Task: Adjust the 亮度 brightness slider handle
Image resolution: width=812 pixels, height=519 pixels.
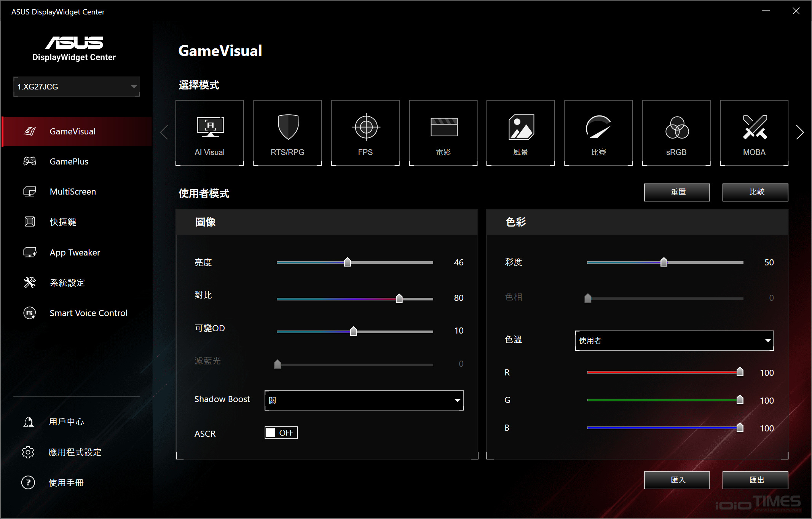Action: (347, 262)
